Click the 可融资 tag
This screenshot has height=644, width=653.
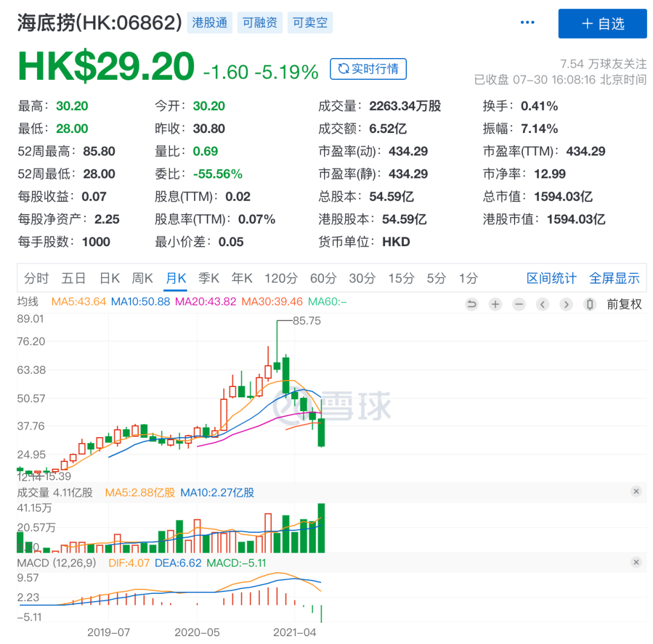[260, 22]
